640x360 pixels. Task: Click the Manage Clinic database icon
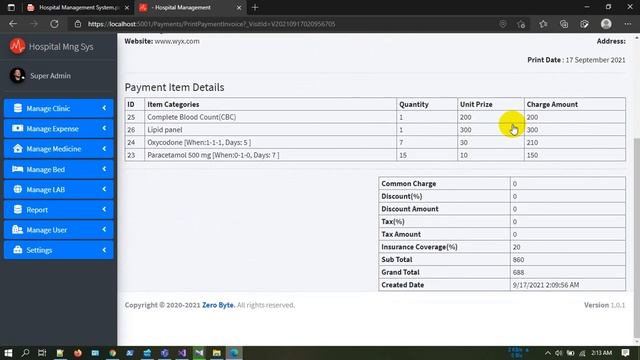coord(18,108)
